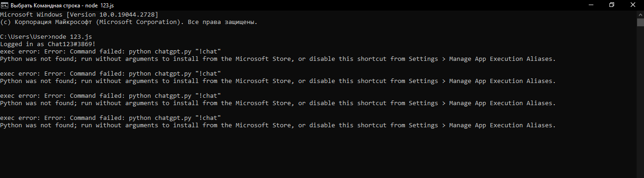Click the third 'exec error' output line
The image size is (644, 178).
(110, 96)
